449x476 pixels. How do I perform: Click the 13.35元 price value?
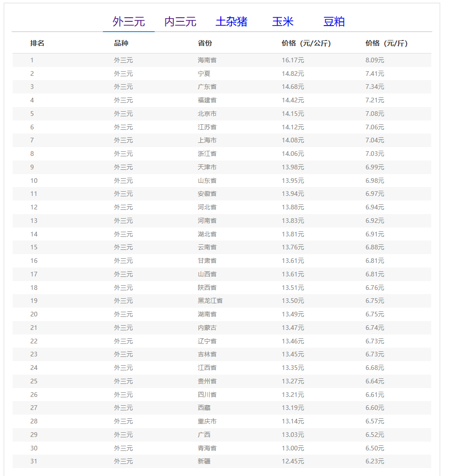(293, 368)
